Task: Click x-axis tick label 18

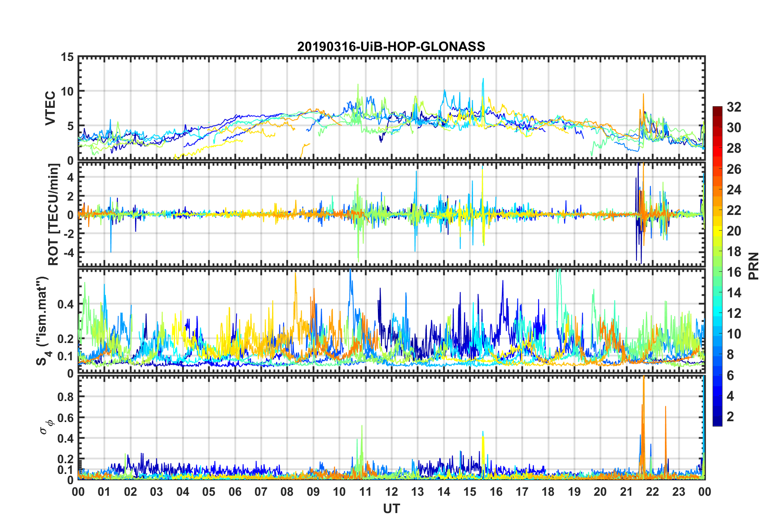Action: click(548, 492)
